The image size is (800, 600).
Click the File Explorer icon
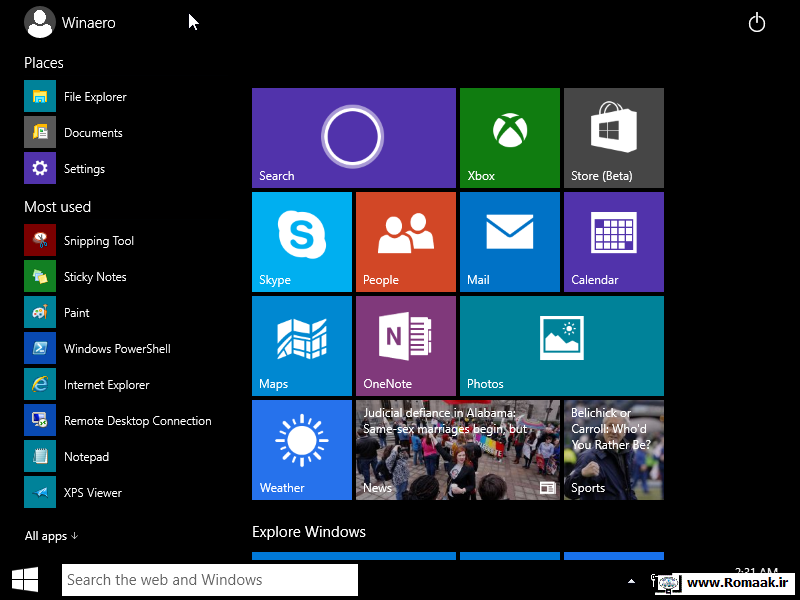point(40,96)
